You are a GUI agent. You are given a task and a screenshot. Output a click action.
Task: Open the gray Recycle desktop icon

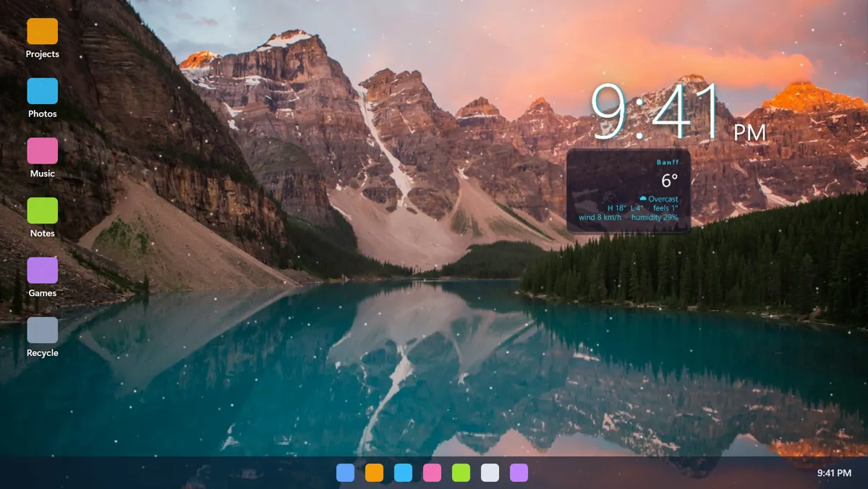(42, 331)
